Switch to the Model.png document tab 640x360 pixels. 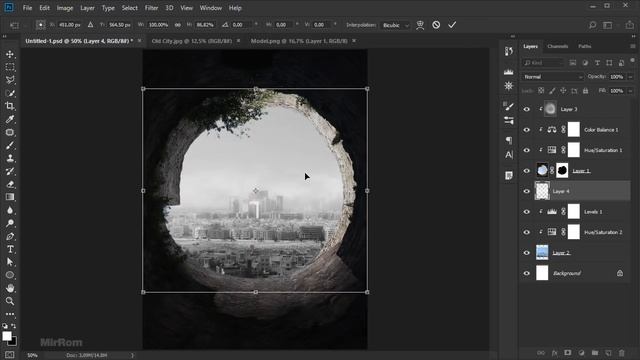click(x=299, y=41)
